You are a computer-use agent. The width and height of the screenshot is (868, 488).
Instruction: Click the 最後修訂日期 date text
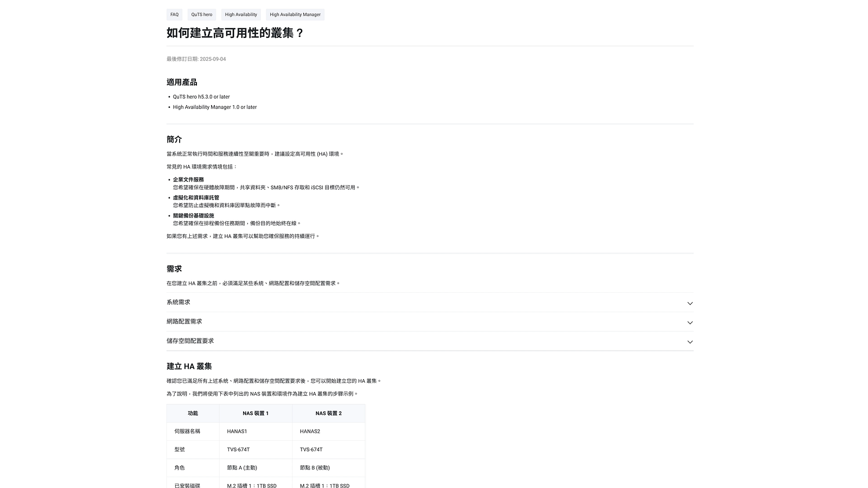tap(196, 59)
